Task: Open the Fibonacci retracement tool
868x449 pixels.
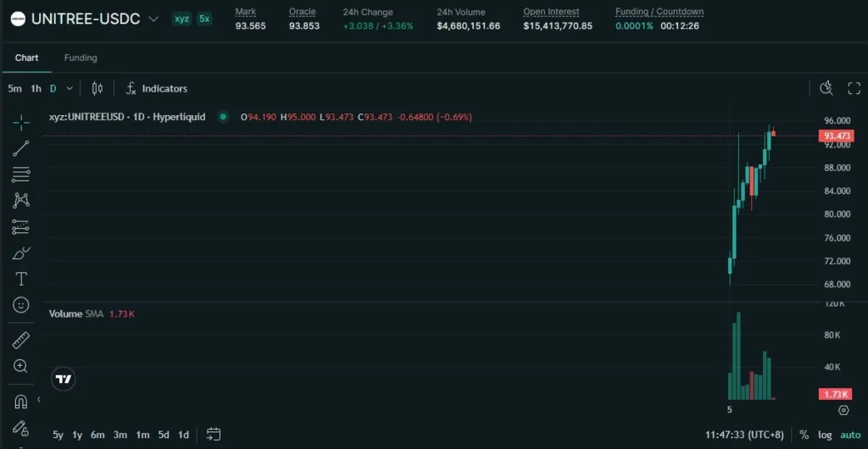Action: click(x=21, y=175)
